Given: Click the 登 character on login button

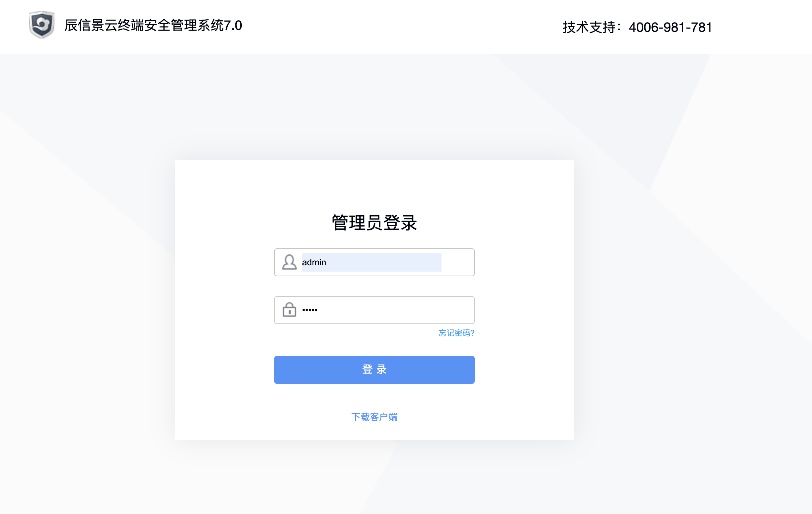Looking at the screenshot, I should click(367, 369).
